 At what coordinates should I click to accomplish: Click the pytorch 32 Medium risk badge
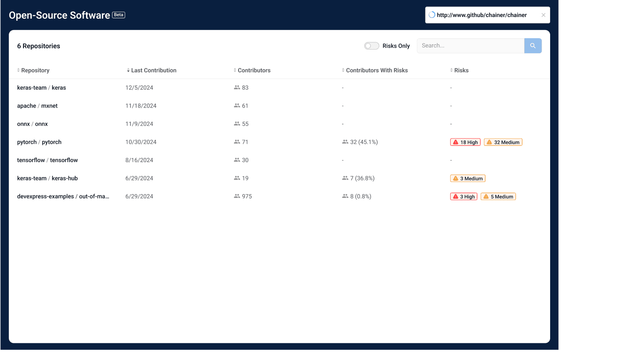tap(503, 142)
